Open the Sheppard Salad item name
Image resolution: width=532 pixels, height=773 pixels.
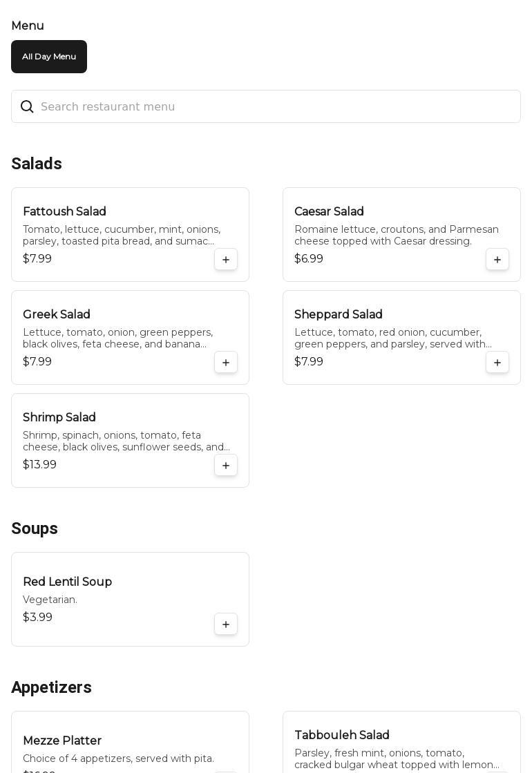(339, 315)
